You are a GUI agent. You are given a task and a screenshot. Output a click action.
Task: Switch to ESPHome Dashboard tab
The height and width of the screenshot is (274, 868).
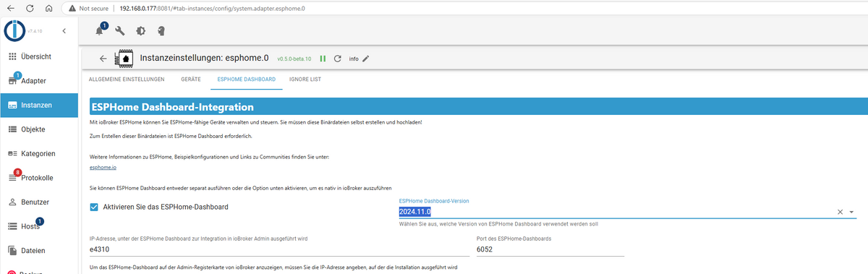[246, 79]
